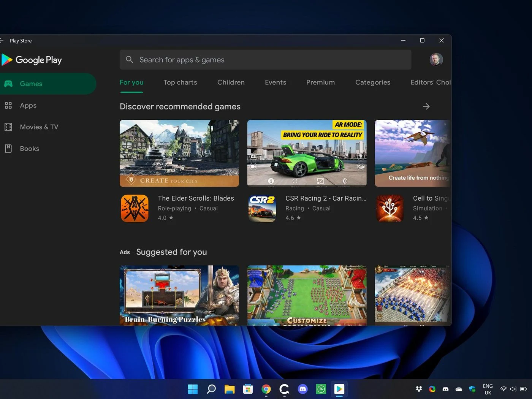Open Windows Security shield tray icon
The width and height of the screenshot is (532, 399).
pos(472,389)
